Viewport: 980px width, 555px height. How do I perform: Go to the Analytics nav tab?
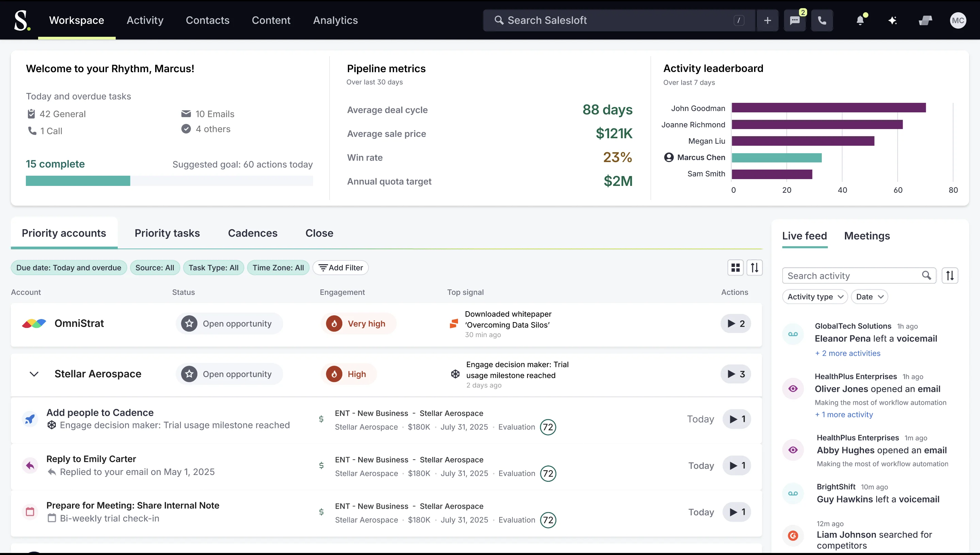pos(336,20)
